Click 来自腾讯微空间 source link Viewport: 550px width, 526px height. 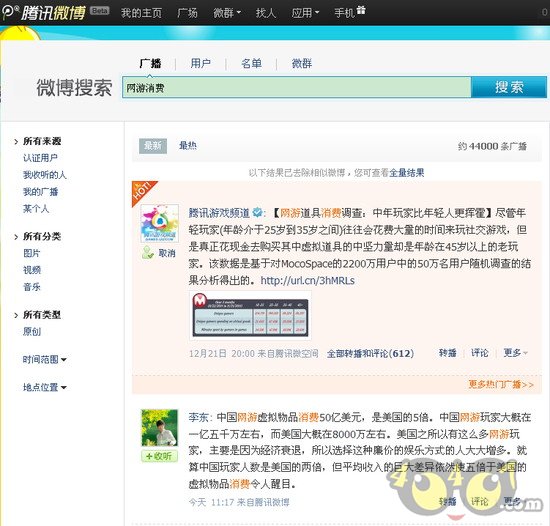tap(288, 353)
